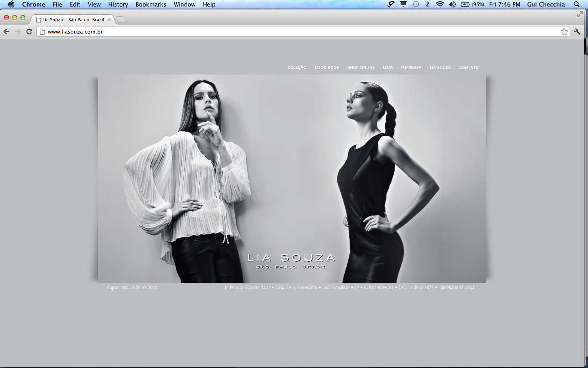Open the LIA SOUZA navigation link
588x368 pixels.
pos(440,67)
